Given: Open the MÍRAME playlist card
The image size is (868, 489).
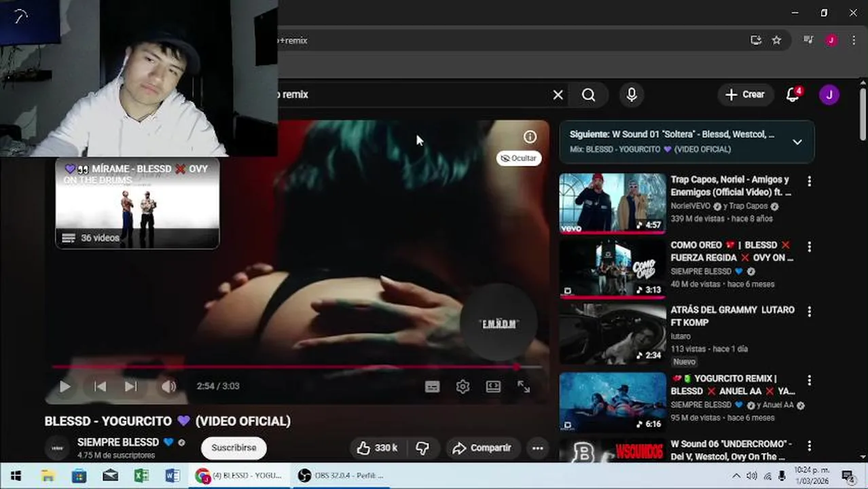Looking at the screenshot, I should [x=137, y=204].
